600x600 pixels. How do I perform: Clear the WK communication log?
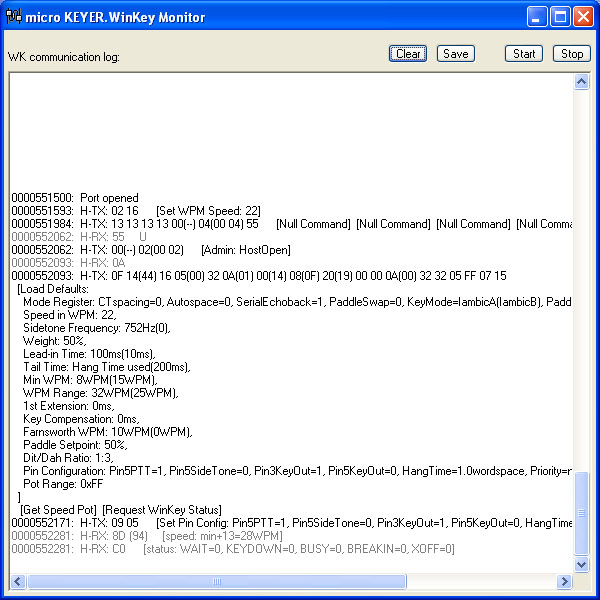408,54
